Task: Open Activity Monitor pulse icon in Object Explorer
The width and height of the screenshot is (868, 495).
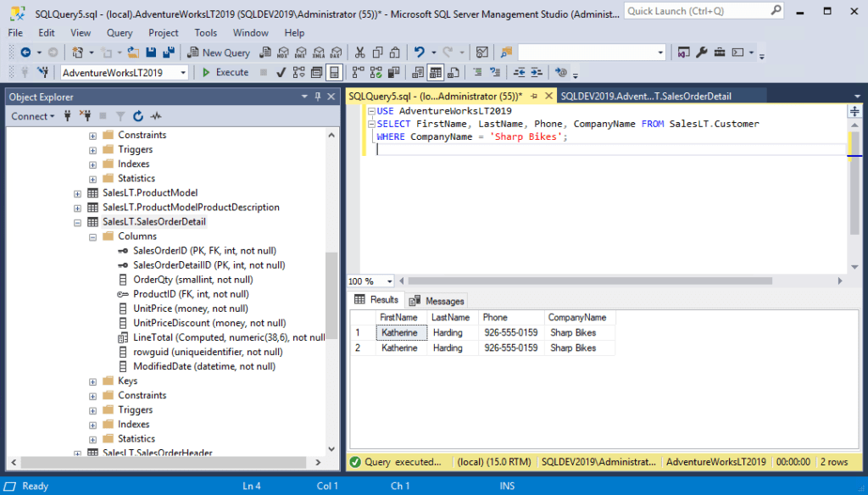Action: 156,116
